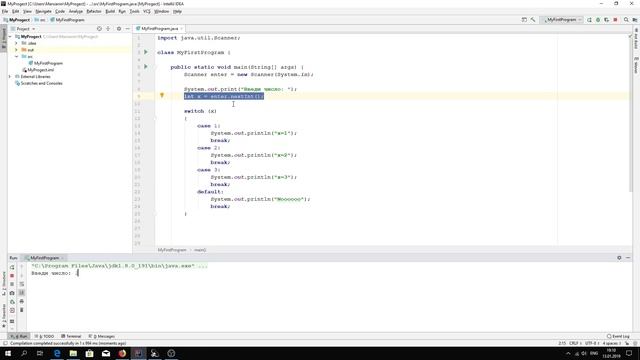
Task: Click the back navigation toolbar icon
Action: (524, 20)
